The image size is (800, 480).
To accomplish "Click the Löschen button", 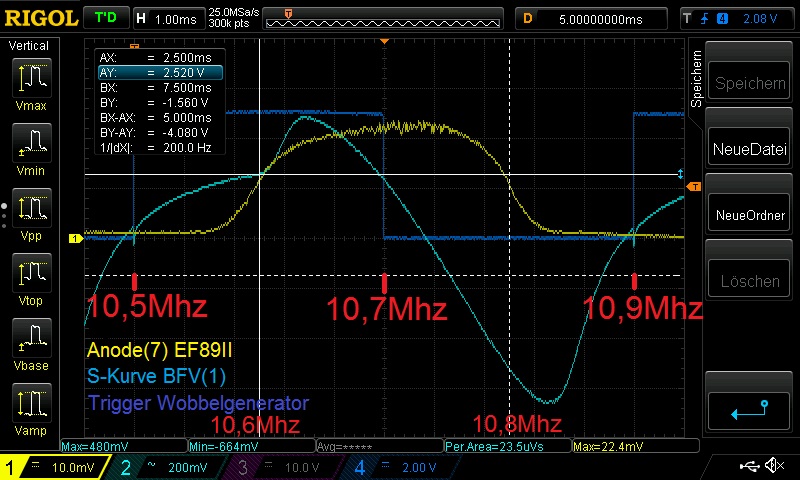I will tap(750, 282).
